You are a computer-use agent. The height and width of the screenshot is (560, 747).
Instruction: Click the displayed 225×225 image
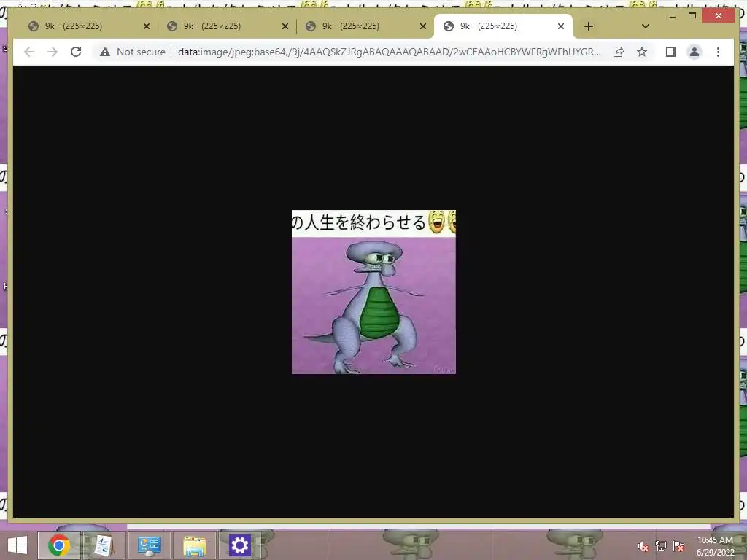pos(373,292)
